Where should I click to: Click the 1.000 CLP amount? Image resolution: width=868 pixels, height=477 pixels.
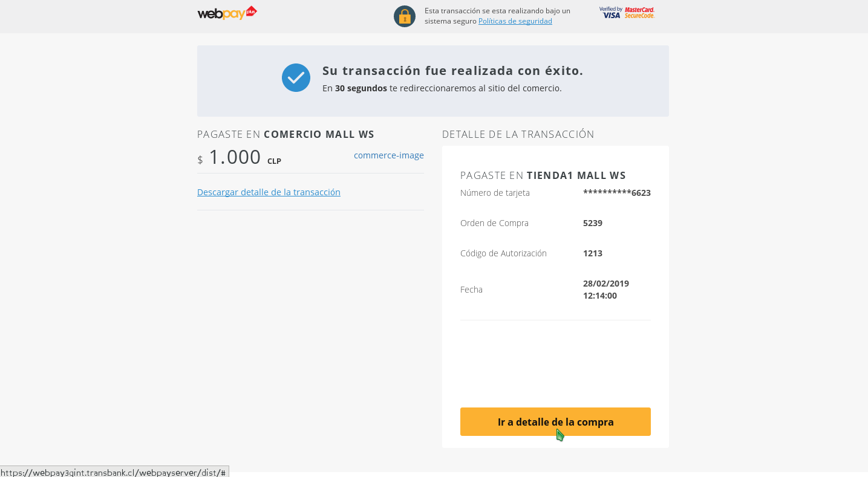tap(235, 157)
